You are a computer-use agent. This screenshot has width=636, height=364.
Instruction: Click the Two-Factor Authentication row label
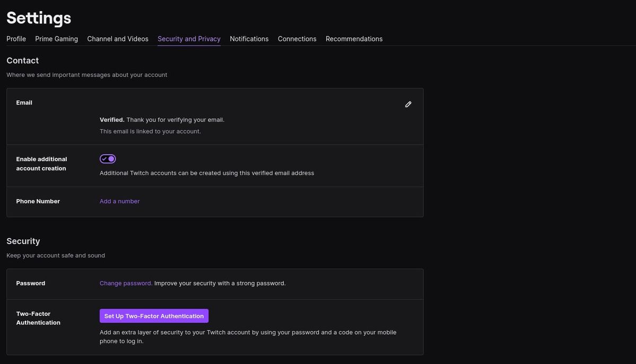click(38, 318)
